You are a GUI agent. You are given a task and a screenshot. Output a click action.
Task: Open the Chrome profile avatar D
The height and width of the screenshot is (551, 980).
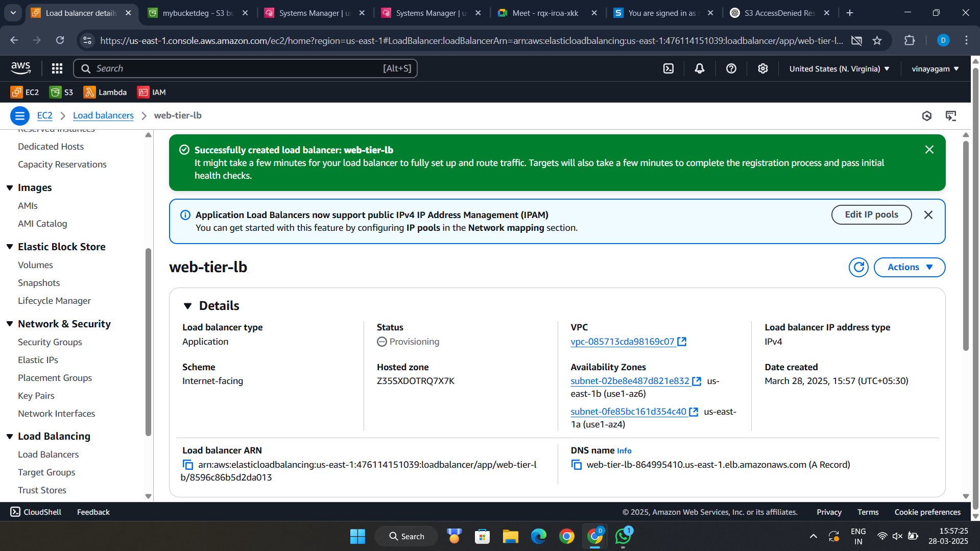[943, 40]
